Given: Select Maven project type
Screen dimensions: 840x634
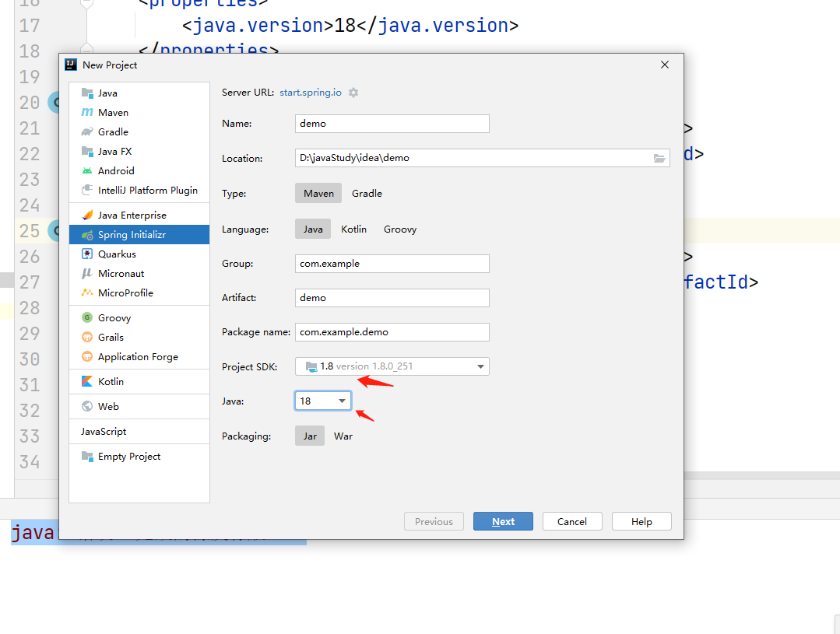Looking at the screenshot, I should [318, 193].
